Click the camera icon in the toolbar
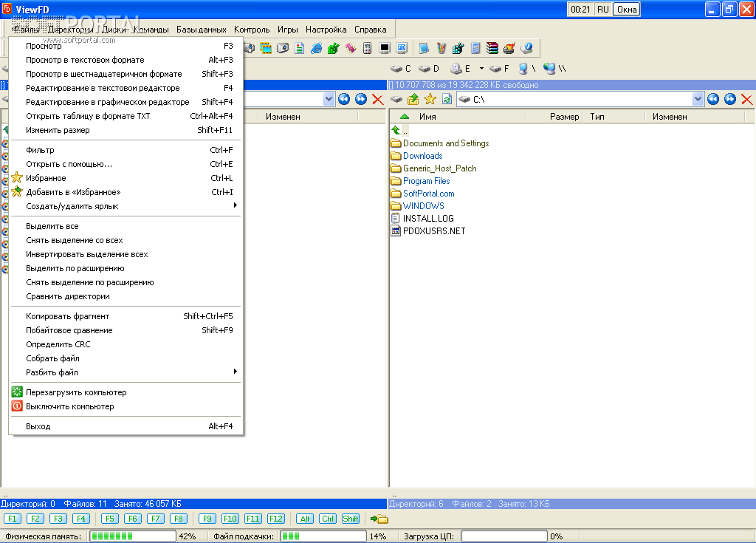 coord(283,48)
